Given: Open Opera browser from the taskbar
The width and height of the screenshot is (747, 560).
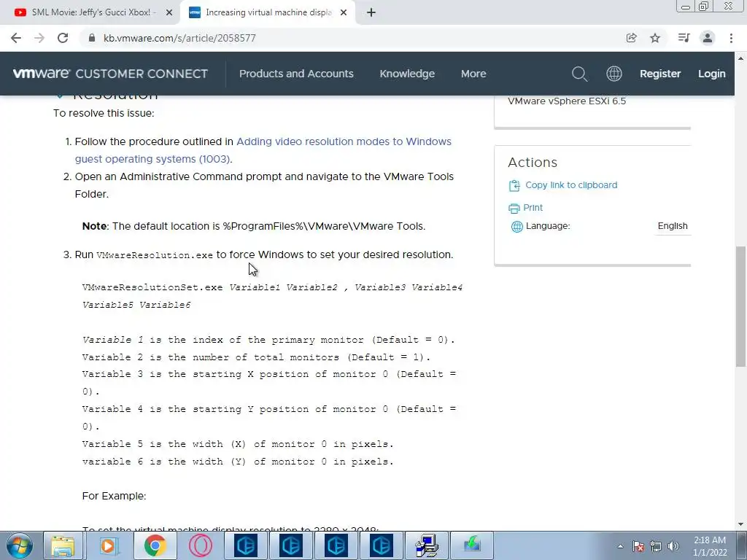Looking at the screenshot, I should [200, 545].
